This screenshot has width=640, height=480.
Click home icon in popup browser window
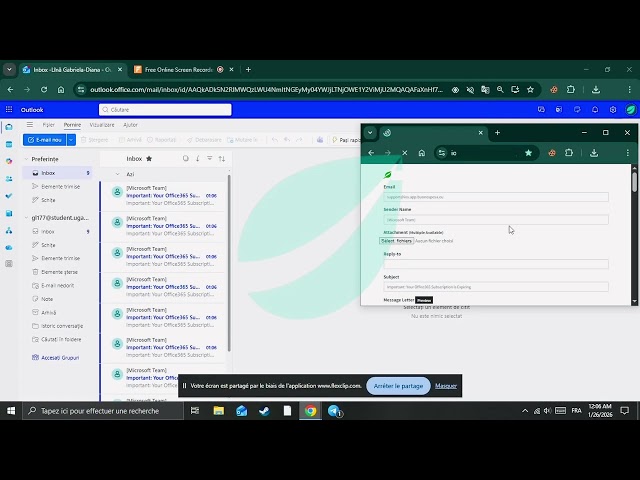(422, 153)
